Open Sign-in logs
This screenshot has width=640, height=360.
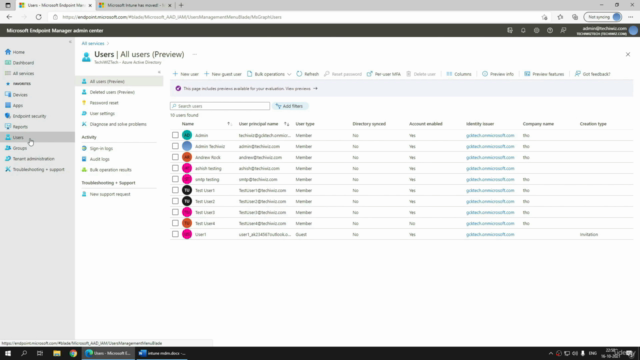point(101,148)
